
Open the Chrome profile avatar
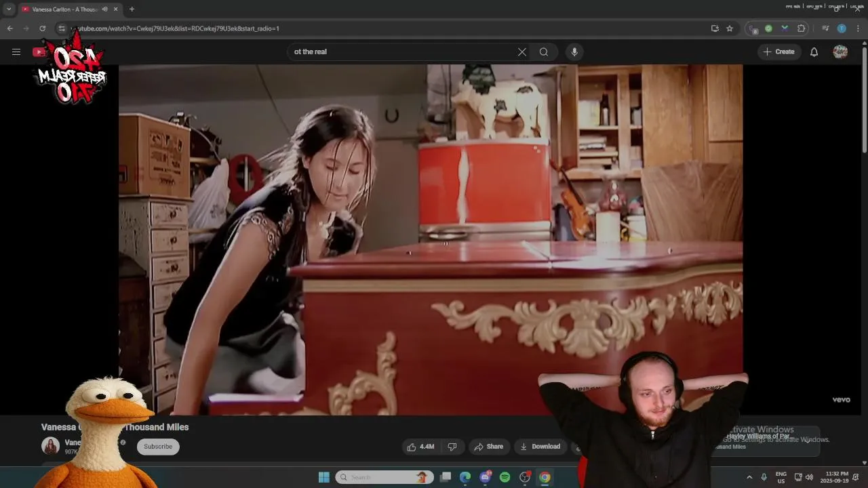pyautogui.click(x=842, y=28)
